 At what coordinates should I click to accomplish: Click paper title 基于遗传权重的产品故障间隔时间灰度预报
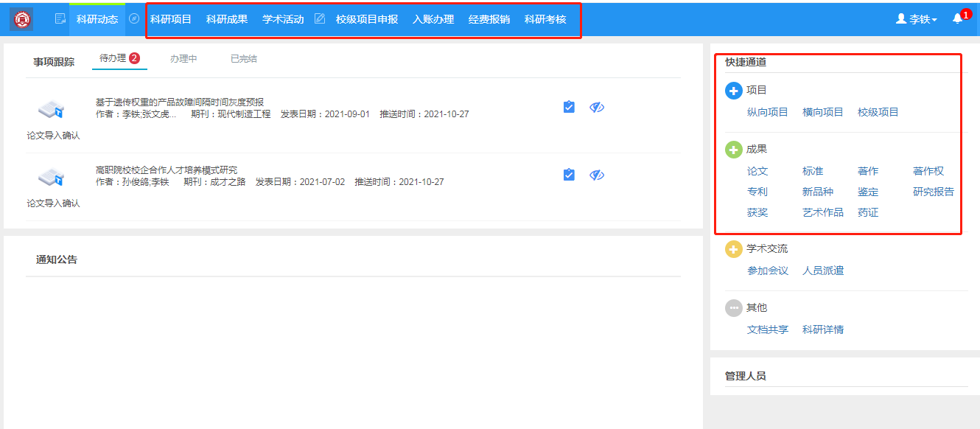click(180, 102)
